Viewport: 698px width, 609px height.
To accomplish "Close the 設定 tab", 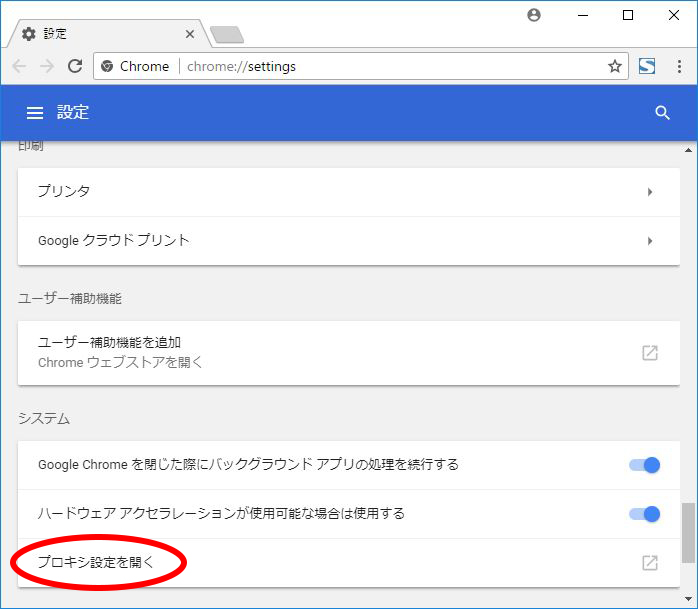I will click(x=190, y=33).
